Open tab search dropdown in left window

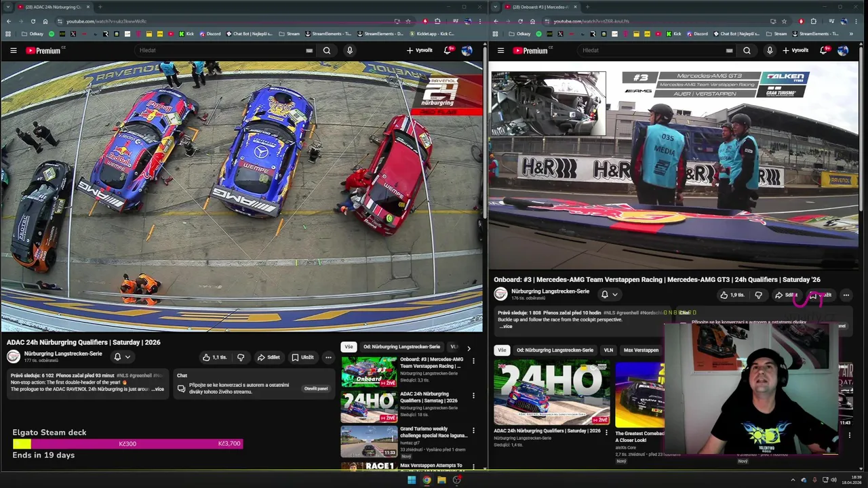pyautogui.click(x=7, y=7)
